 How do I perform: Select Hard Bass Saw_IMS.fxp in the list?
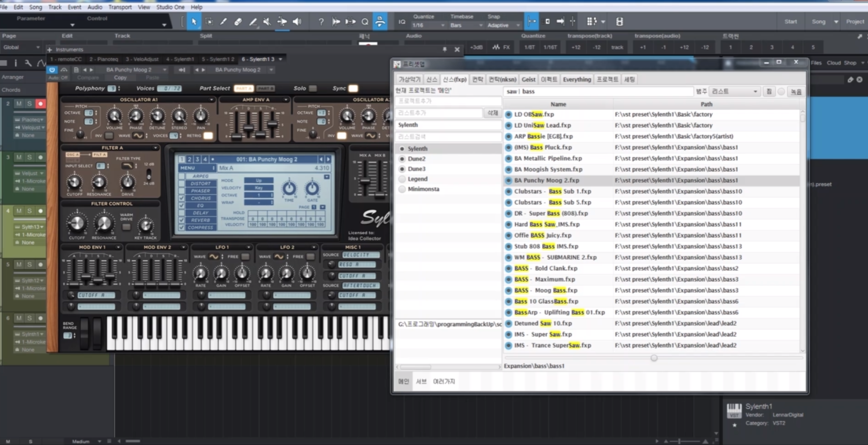pos(651,225)
